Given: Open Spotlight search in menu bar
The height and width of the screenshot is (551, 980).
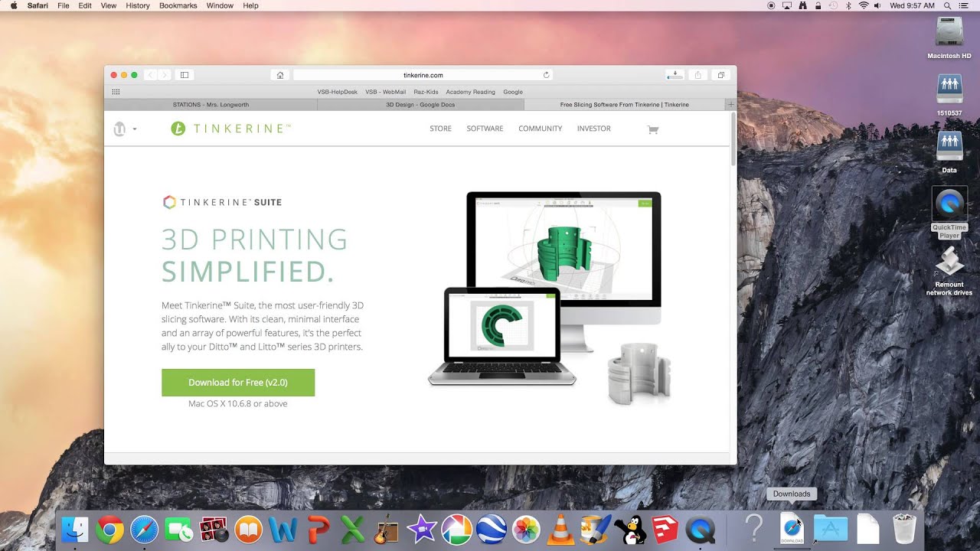Looking at the screenshot, I should tap(948, 5).
